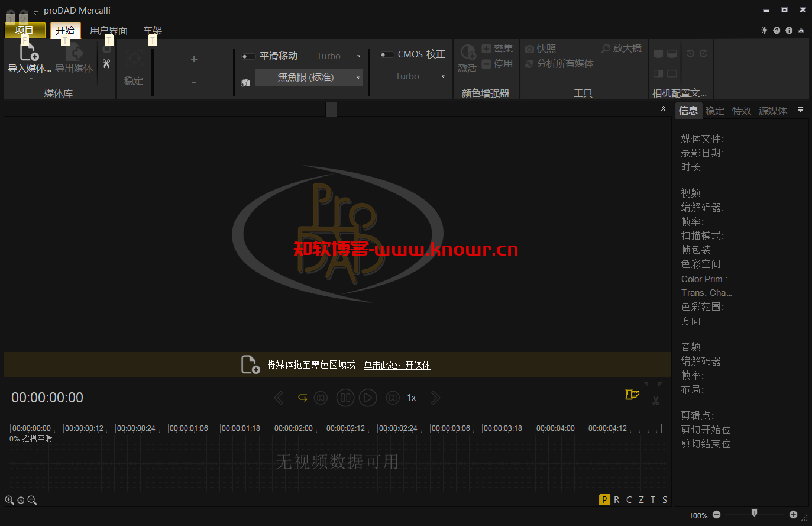This screenshot has height=526, width=812.
Task: Click the plus button in the ribbon
Action: coord(194,59)
